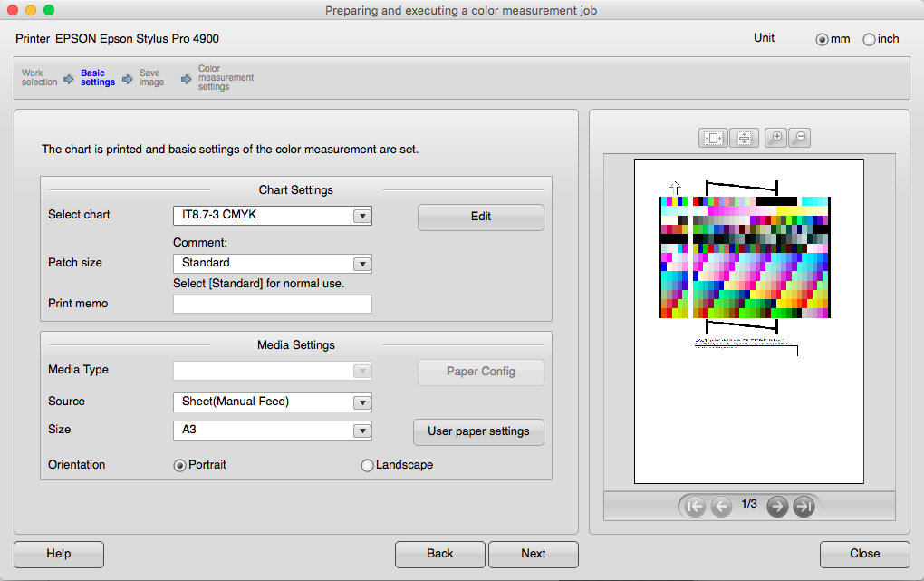Click arrow between Basic settings and Save image

[x=128, y=79]
